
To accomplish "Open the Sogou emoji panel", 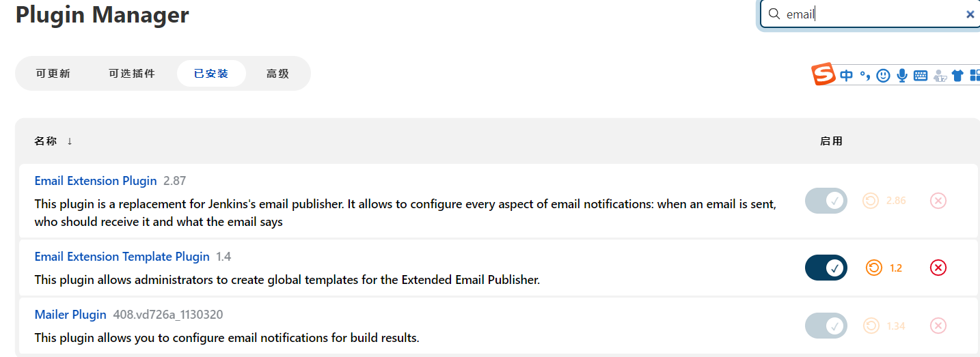I will click(x=883, y=76).
